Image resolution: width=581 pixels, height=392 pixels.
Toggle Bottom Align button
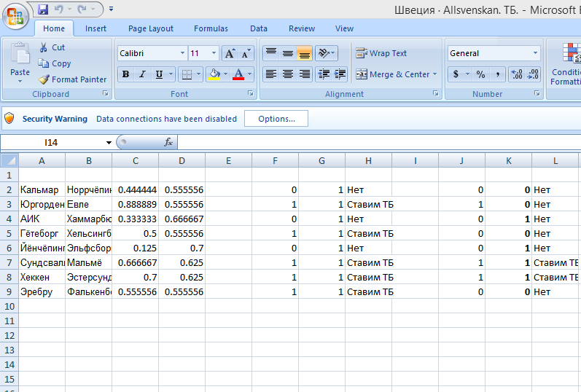click(x=305, y=53)
